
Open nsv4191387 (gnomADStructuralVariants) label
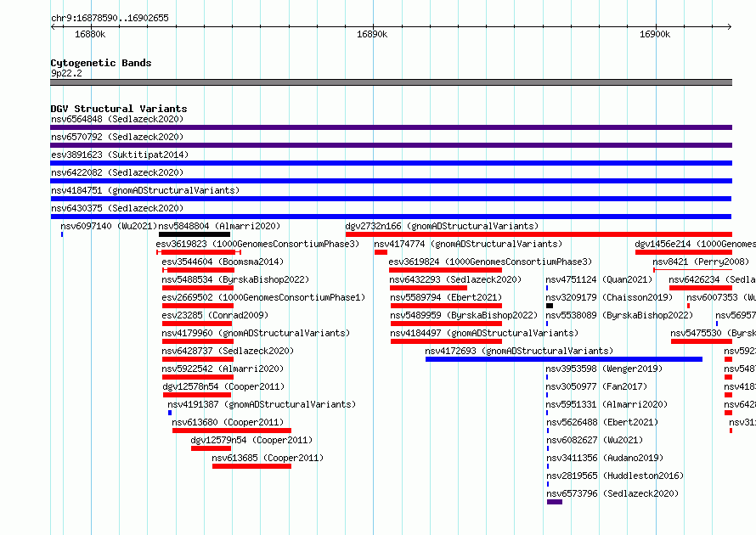point(262,404)
